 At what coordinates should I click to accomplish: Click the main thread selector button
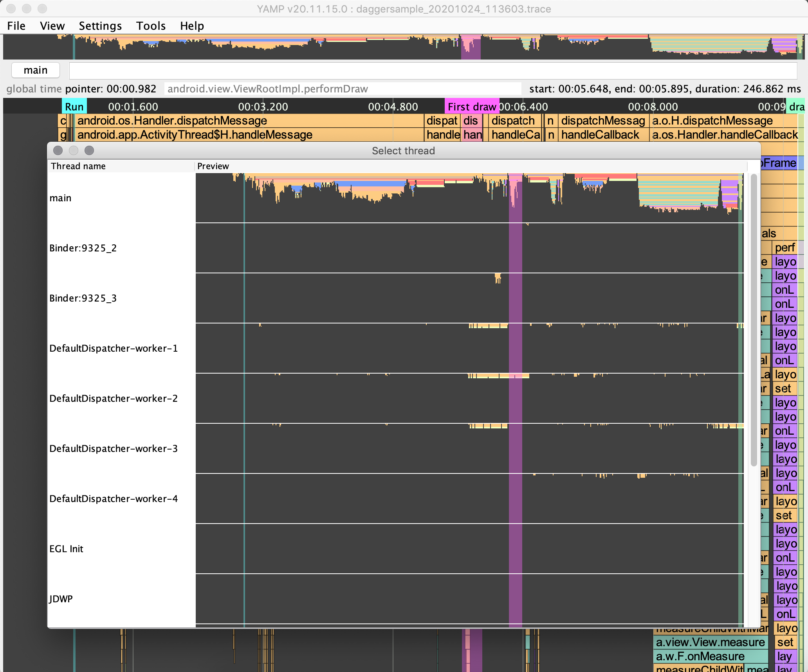click(36, 70)
